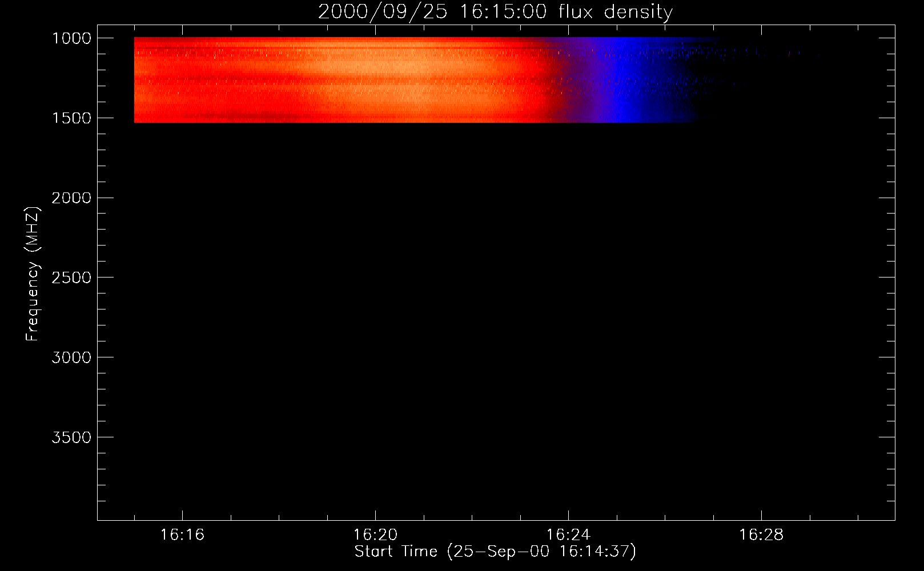The height and width of the screenshot is (571, 924).
Task: Click the 'Frequency (MHZ)' axis title
Action: coord(33,274)
